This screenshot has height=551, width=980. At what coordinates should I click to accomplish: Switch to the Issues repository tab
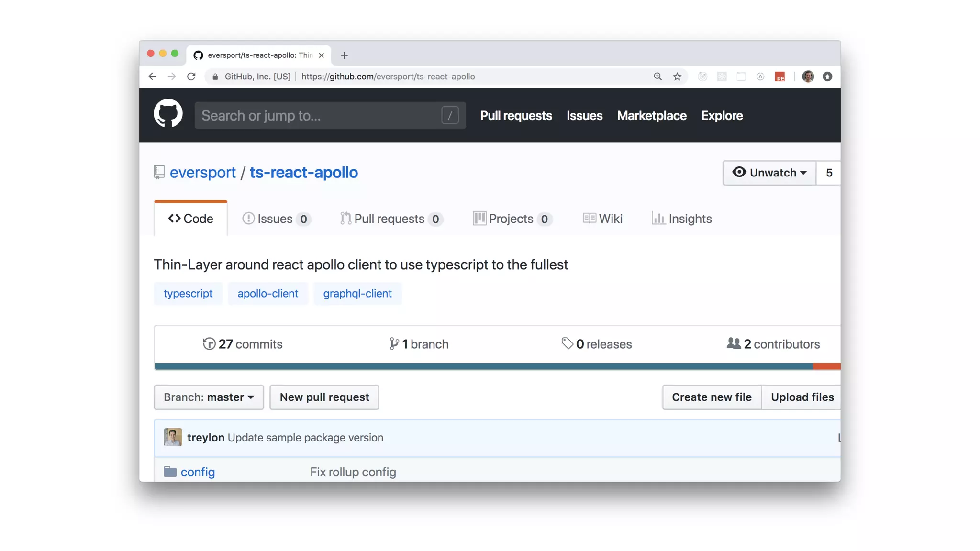point(276,219)
